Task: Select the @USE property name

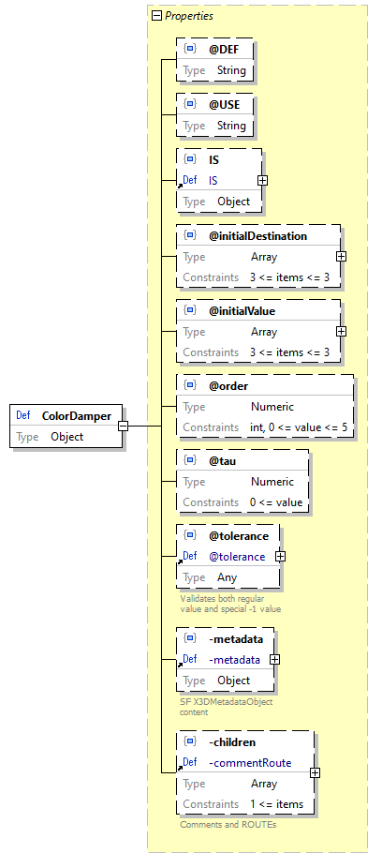Action: pos(224,104)
